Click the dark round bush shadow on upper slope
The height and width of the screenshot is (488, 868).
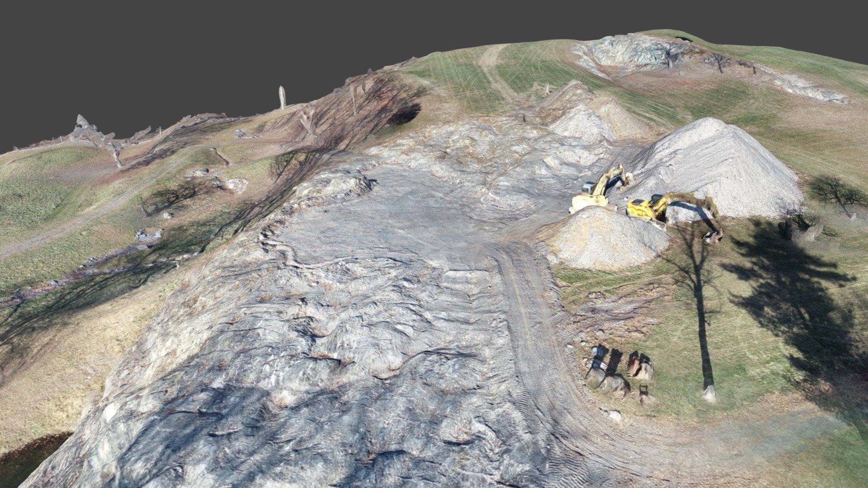pyautogui.click(x=406, y=114)
